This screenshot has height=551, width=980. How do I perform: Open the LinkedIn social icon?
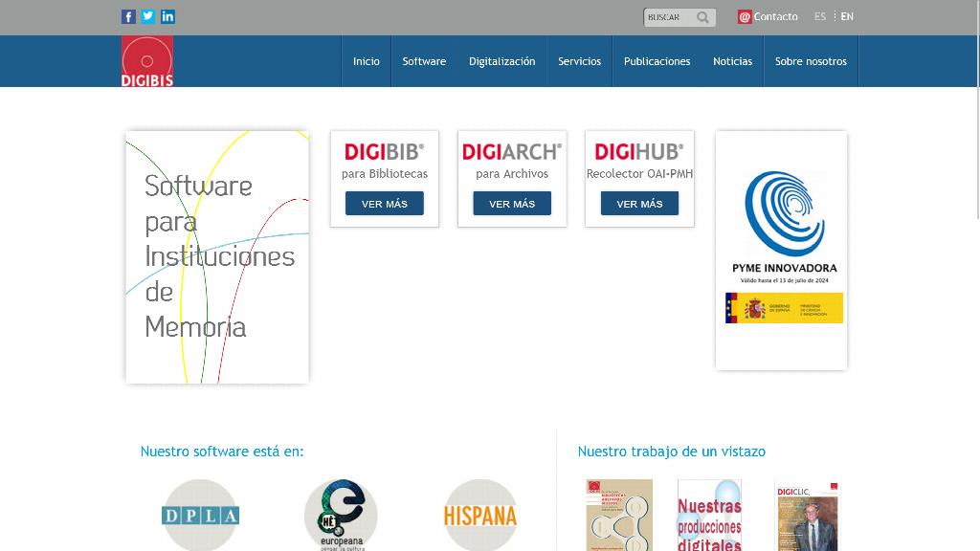point(167,16)
